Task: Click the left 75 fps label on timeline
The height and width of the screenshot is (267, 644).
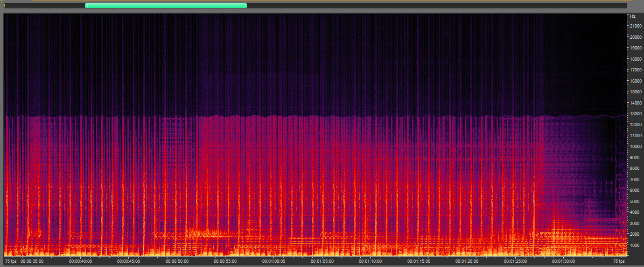Action: coord(10,261)
